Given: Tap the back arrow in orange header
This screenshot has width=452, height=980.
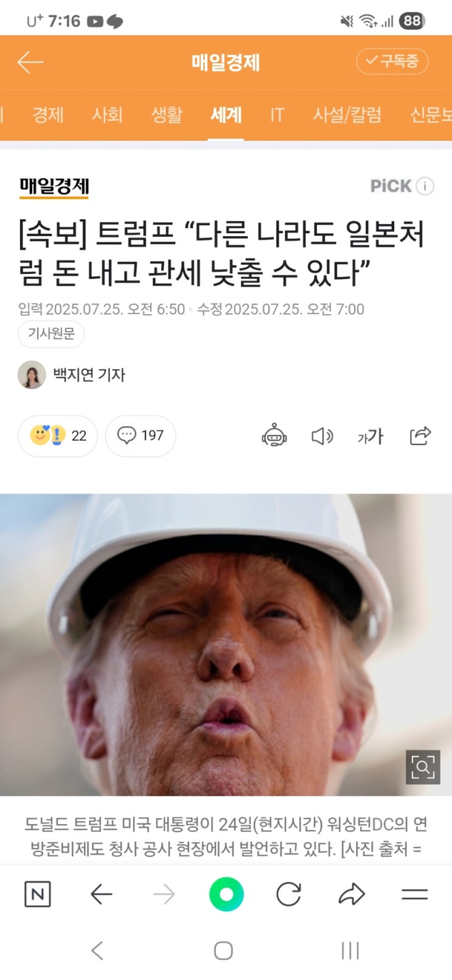Looking at the screenshot, I should pos(30,62).
